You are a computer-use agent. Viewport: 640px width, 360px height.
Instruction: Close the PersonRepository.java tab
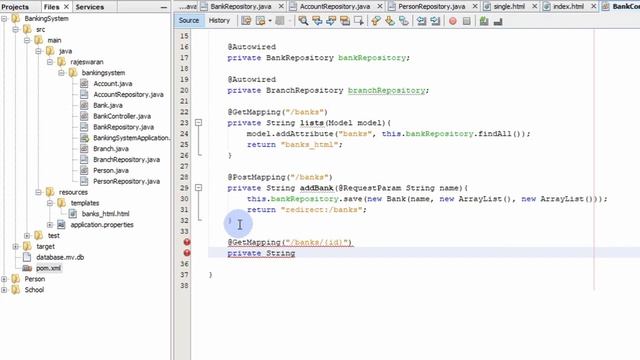[475, 7]
